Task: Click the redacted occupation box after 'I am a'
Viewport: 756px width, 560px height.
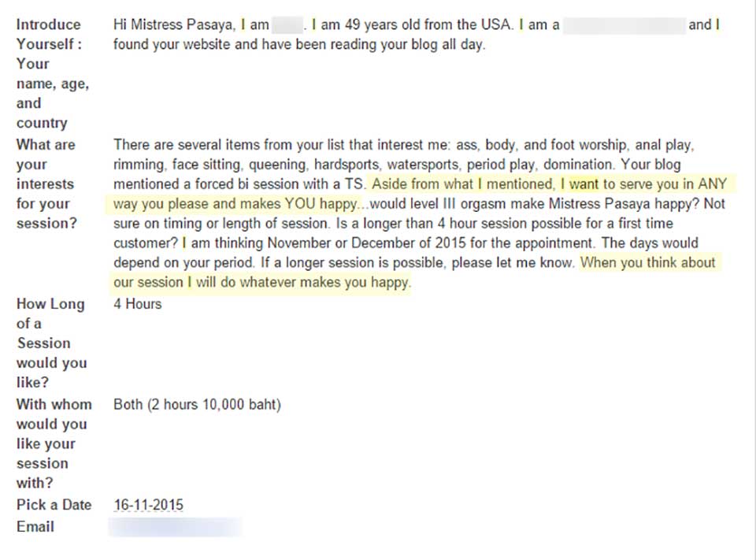Action: point(624,24)
